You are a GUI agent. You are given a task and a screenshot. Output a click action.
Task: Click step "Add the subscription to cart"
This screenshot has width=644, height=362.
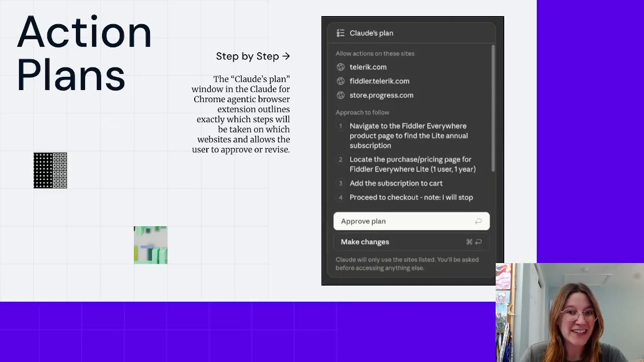[x=396, y=184]
